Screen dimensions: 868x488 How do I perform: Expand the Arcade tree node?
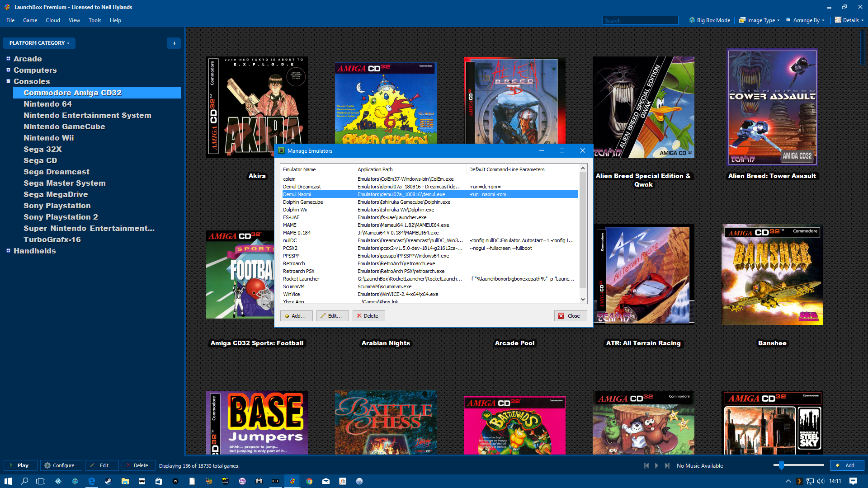pyautogui.click(x=8, y=58)
